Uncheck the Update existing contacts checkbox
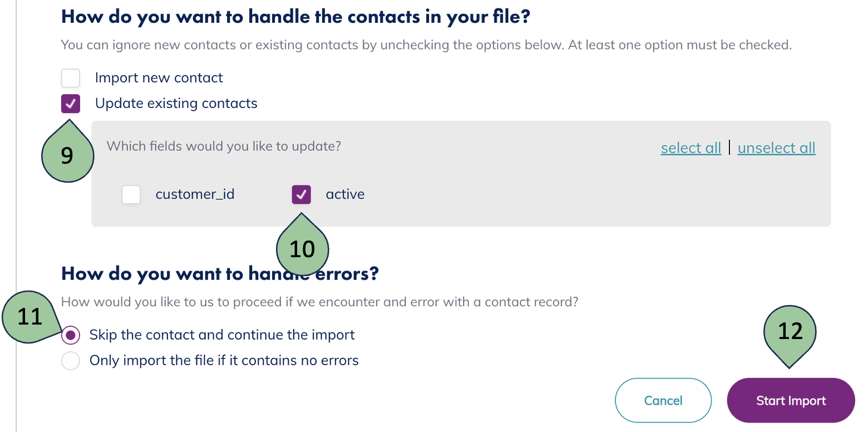Screen dimensions: 868x432 pos(71,104)
